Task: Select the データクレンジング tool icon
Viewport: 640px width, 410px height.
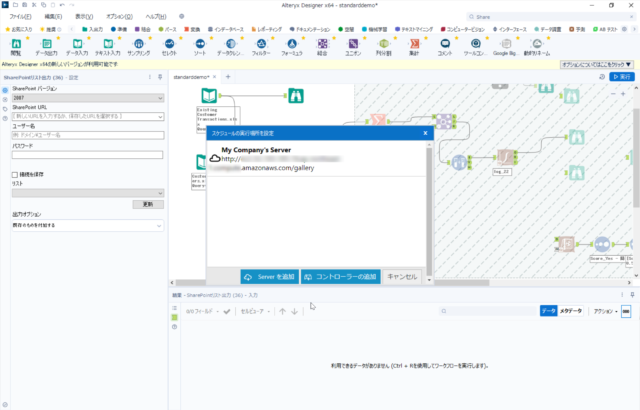Action: click(x=231, y=44)
